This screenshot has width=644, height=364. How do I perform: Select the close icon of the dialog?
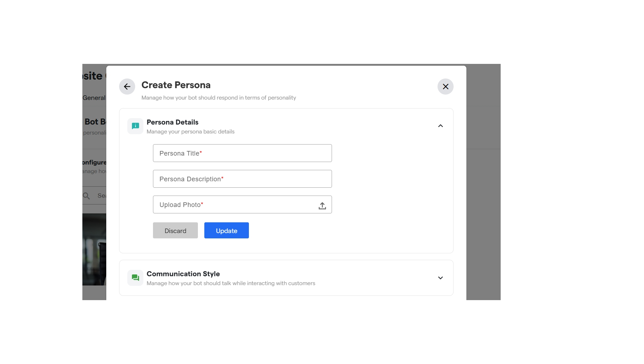(445, 86)
